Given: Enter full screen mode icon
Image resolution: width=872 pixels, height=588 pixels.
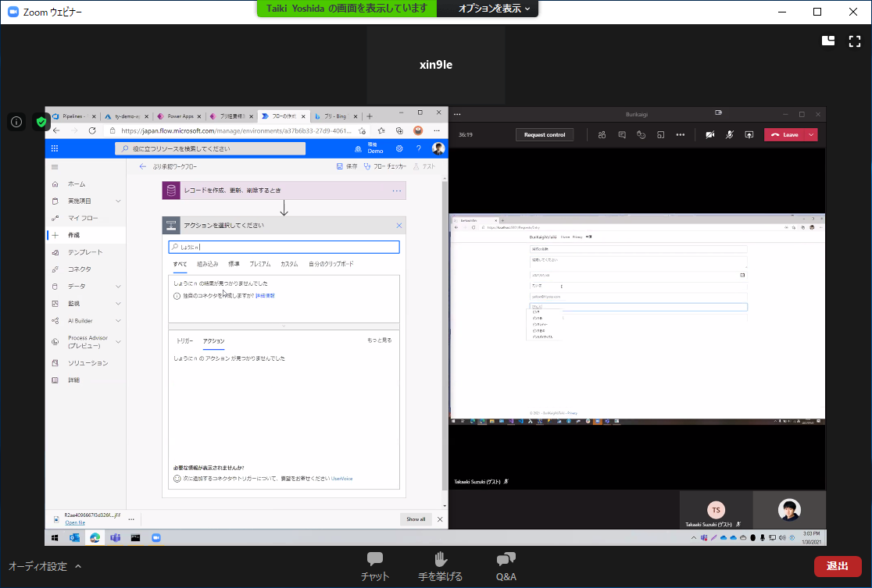Looking at the screenshot, I should (x=855, y=41).
